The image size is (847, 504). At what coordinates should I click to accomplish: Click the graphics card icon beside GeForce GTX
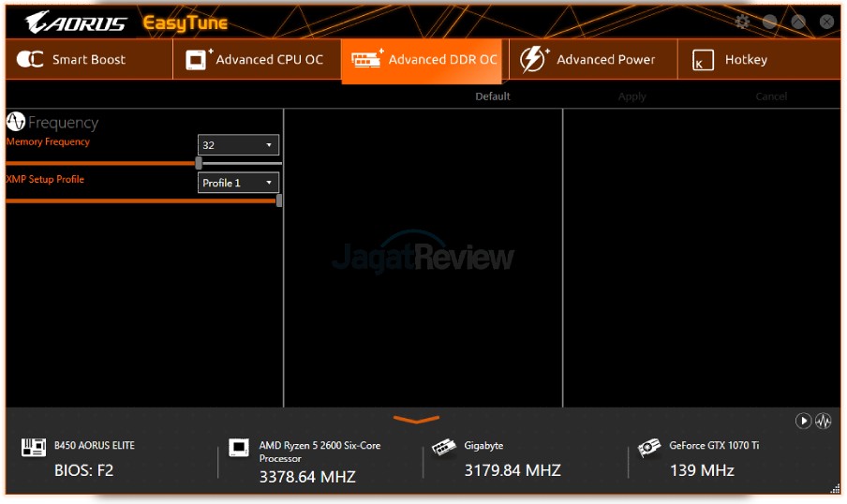tap(648, 448)
